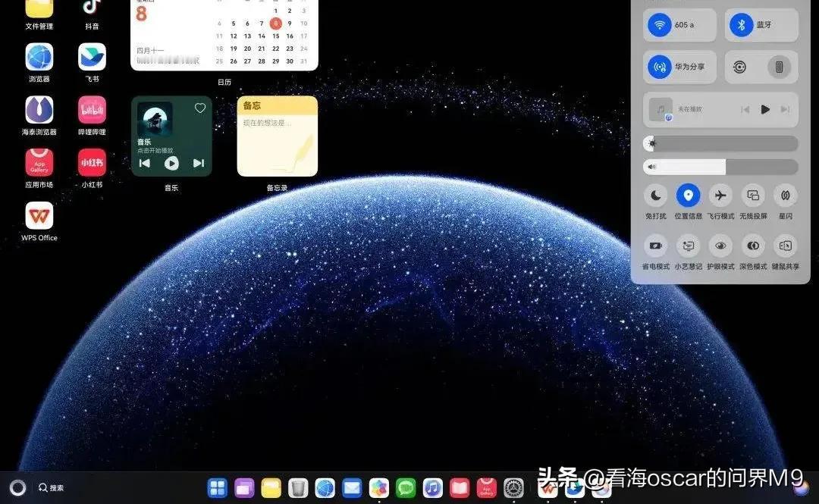
Task: Open the colorful Gallery dock icon
Action: [378, 488]
